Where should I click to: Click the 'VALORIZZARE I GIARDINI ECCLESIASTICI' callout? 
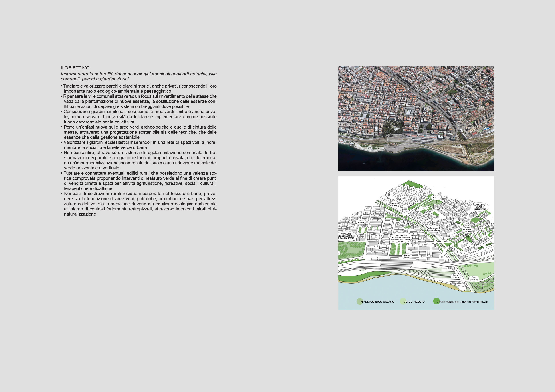tap(480, 207)
